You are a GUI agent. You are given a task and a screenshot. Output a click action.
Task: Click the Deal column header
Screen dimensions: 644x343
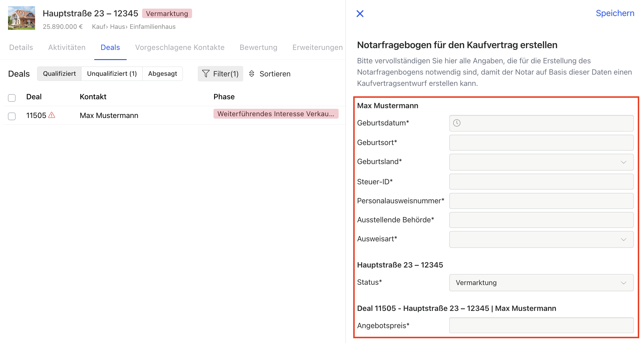pyautogui.click(x=34, y=97)
